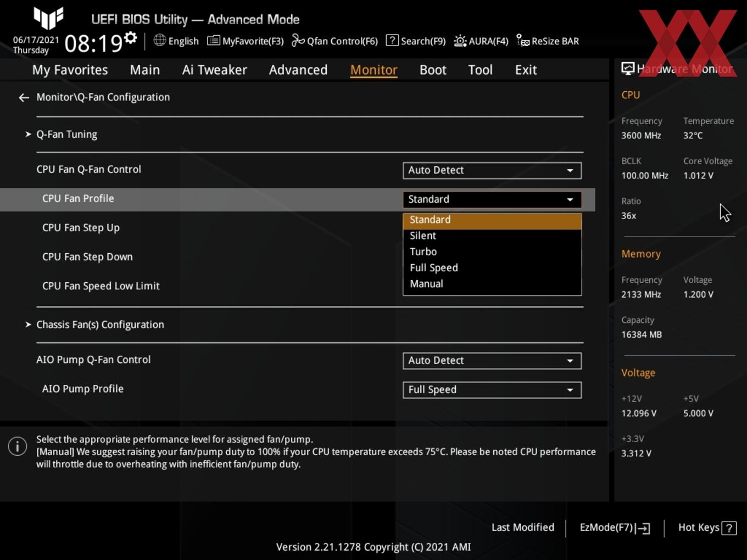Open the Exit tab
Image resolution: width=747 pixels, height=560 pixels.
(526, 70)
